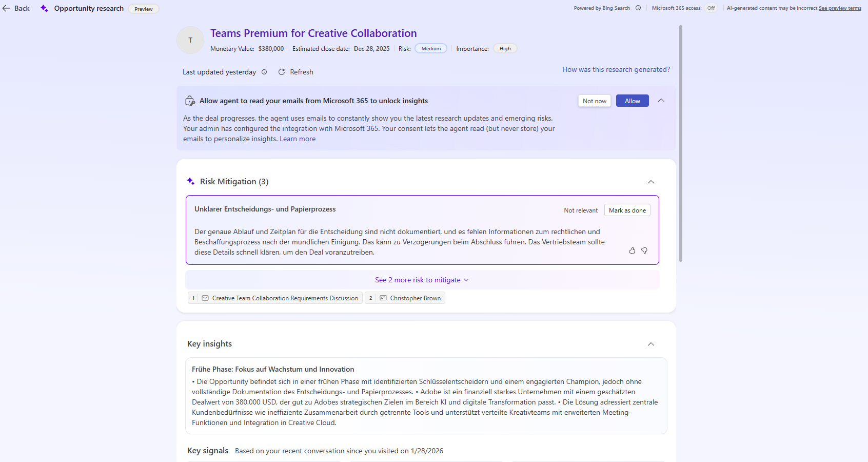The width and height of the screenshot is (868, 462).
Task: Click the T opportunity avatar
Action: pos(190,40)
